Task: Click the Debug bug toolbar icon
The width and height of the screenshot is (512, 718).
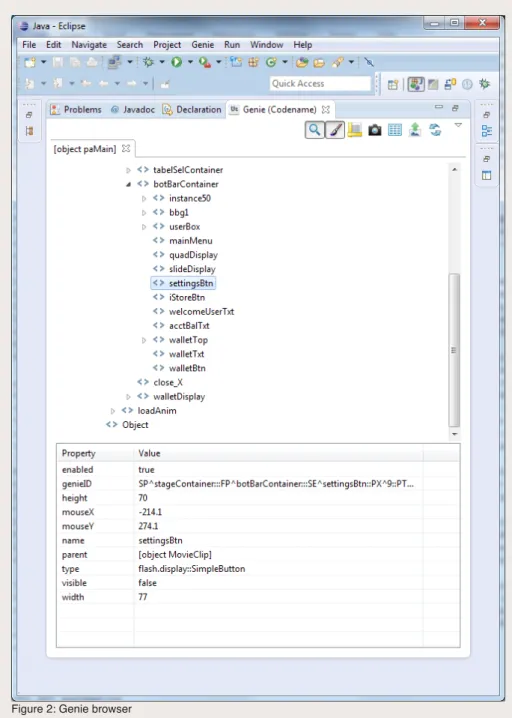Action: click(148, 62)
